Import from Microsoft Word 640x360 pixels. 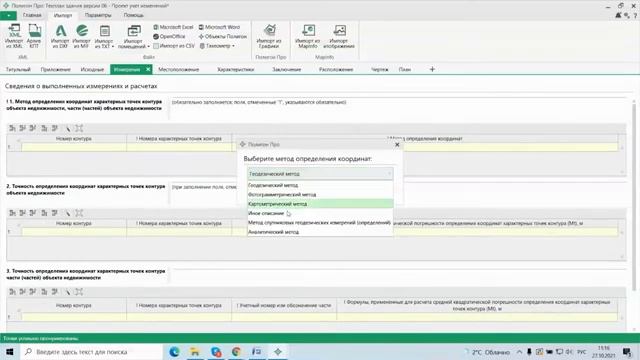point(219,27)
